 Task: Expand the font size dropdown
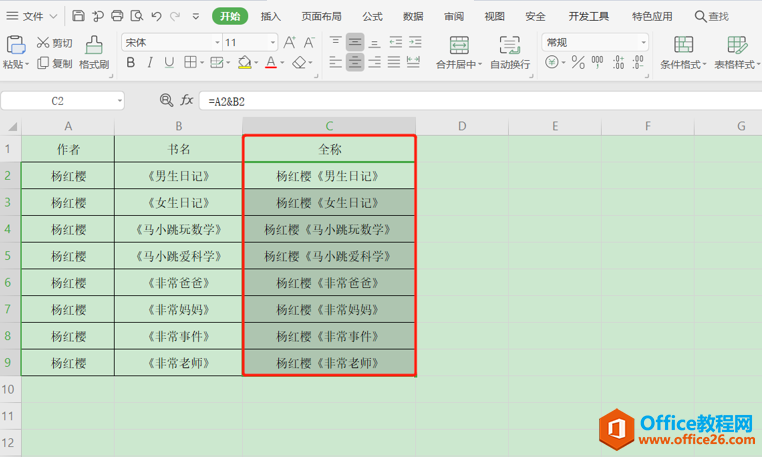tap(273, 43)
